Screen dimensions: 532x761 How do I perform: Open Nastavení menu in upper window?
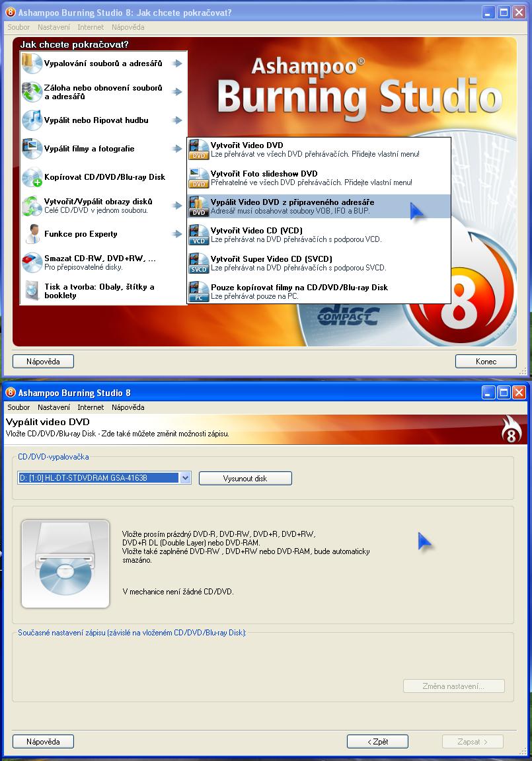point(54,27)
